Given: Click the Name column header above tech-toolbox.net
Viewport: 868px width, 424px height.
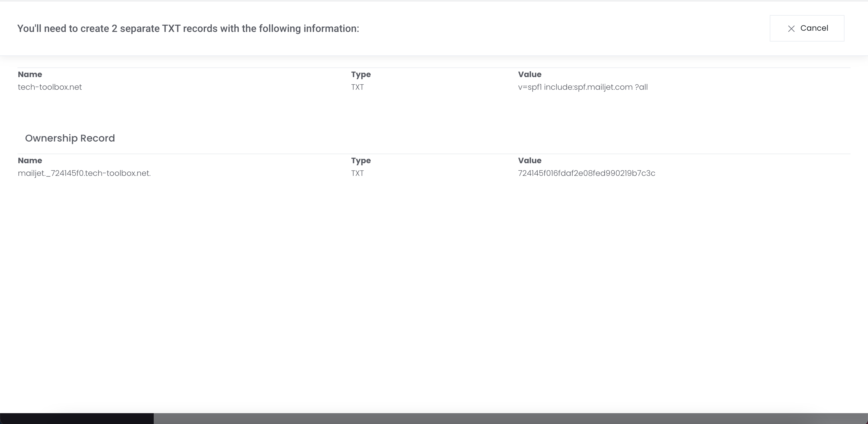Looking at the screenshot, I should pos(30,74).
